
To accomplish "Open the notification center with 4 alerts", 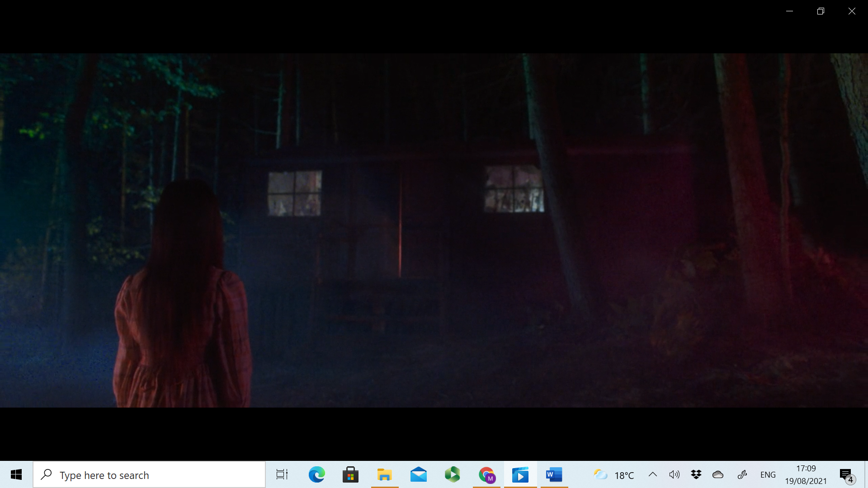I will coord(846,475).
